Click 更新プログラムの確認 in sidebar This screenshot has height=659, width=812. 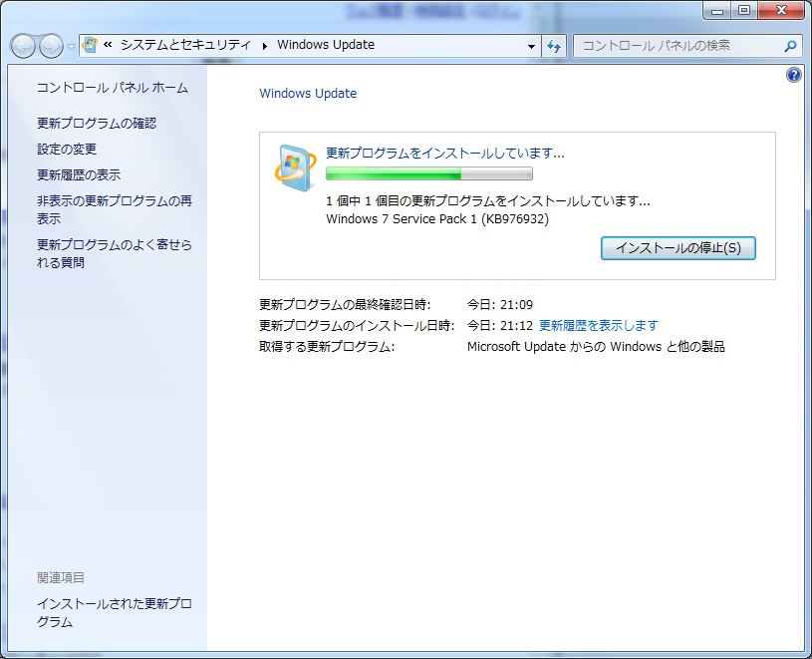97,124
